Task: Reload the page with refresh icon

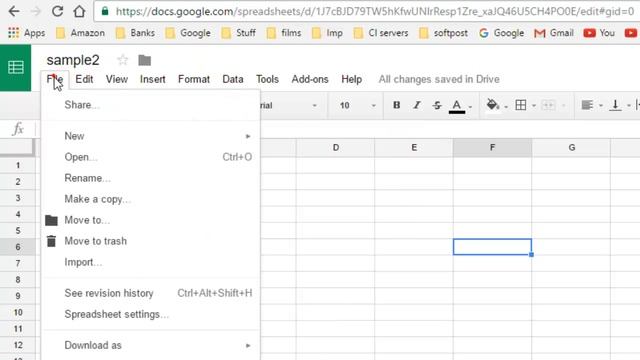Action: pos(58,11)
